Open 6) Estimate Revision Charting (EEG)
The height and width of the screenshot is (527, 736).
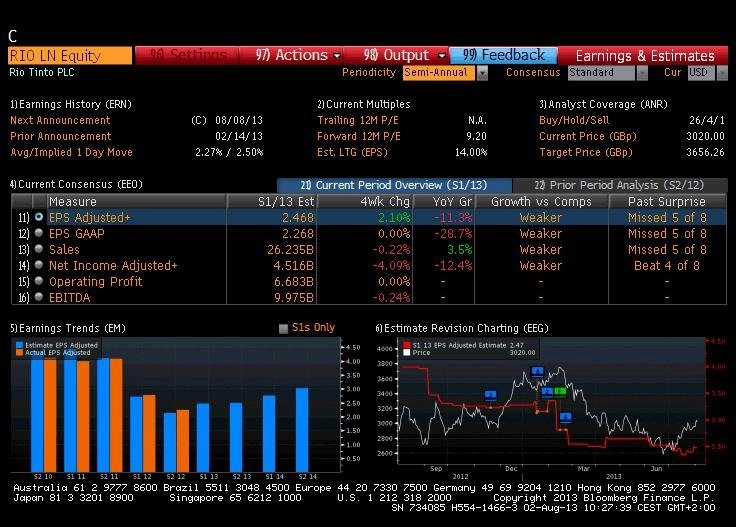click(x=461, y=328)
